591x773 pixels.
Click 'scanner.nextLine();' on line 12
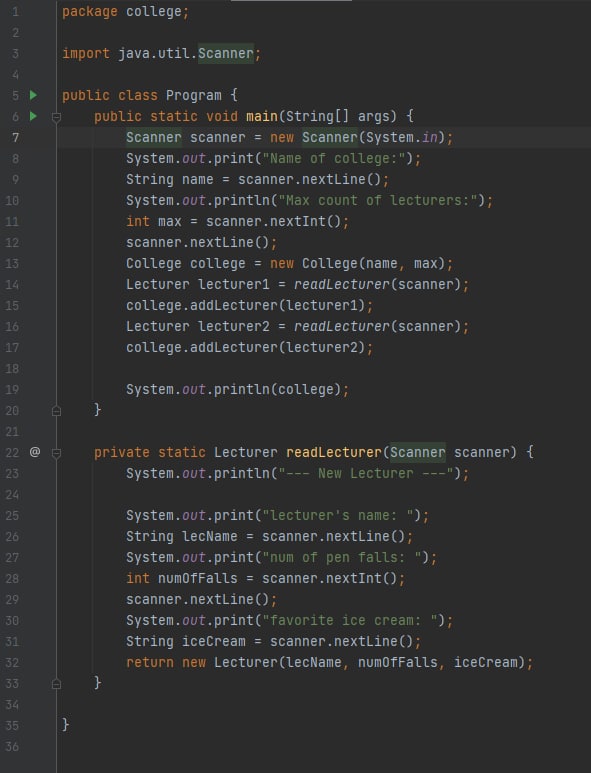202,243
